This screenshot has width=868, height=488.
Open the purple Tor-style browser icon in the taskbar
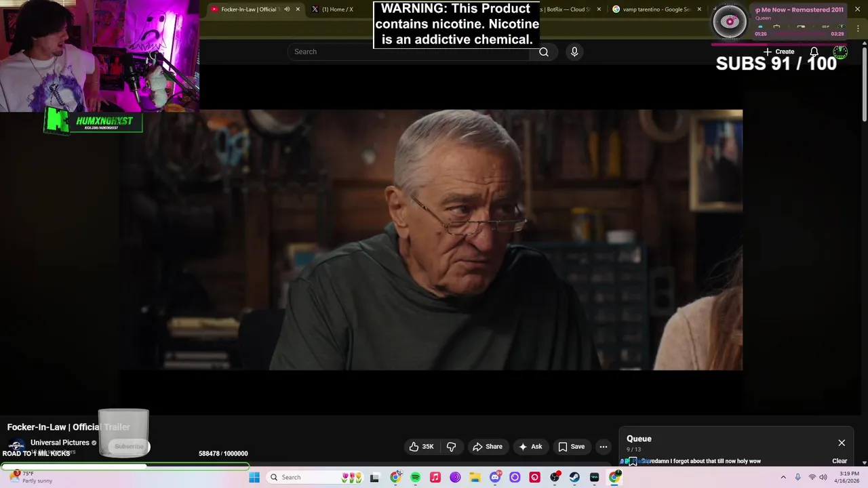(x=455, y=477)
